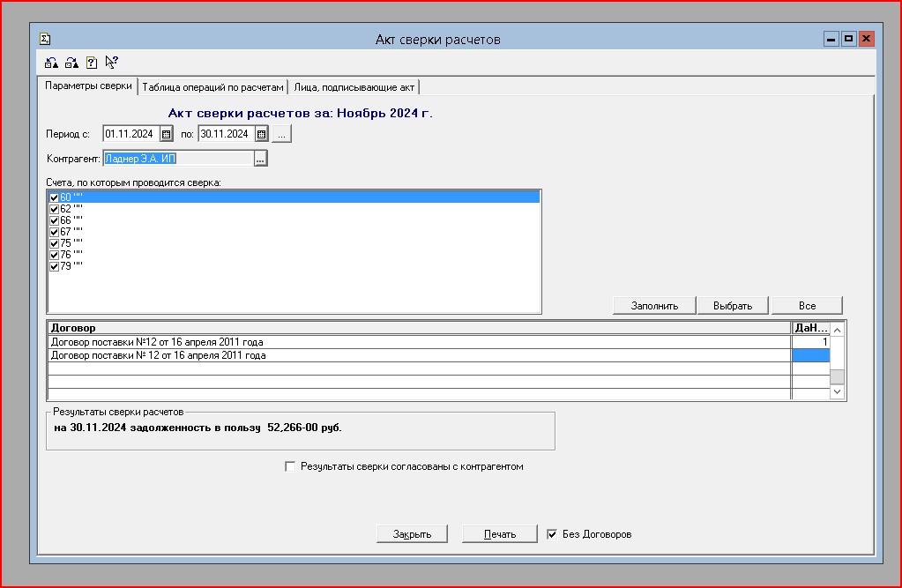Open the 'Лица, подписывающие акт' tab
Image resolution: width=902 pixels, height=588 pixels.
(x=354, y=86)
